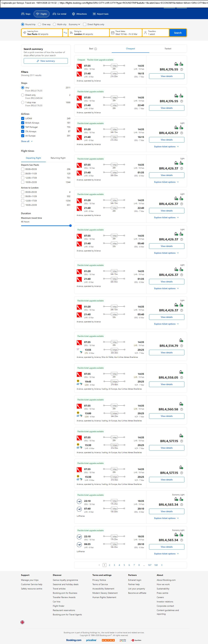
Task: Click the Airport taxis icon in navigation
Action: [x=94, y=14]
